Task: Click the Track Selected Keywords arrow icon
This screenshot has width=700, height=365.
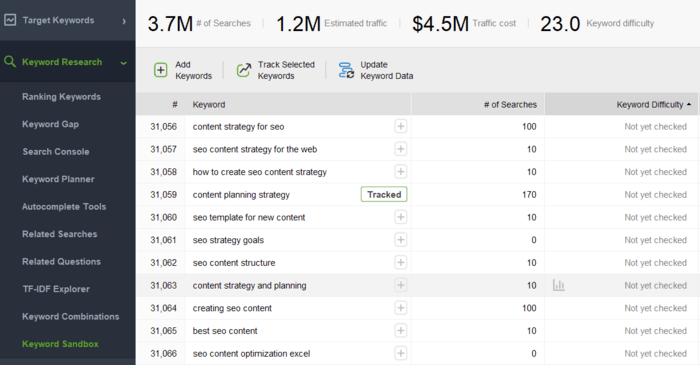Action: pos(244,70)
